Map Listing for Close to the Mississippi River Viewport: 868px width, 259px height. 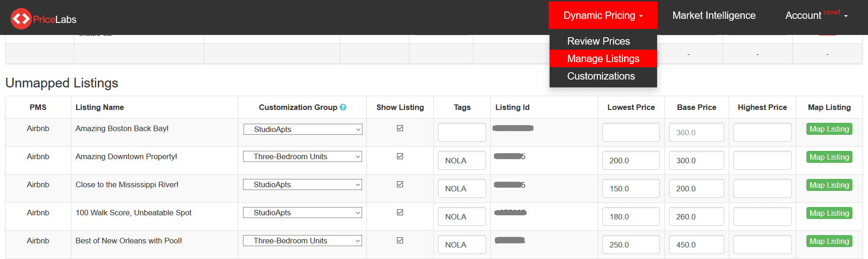click(829, 185)
